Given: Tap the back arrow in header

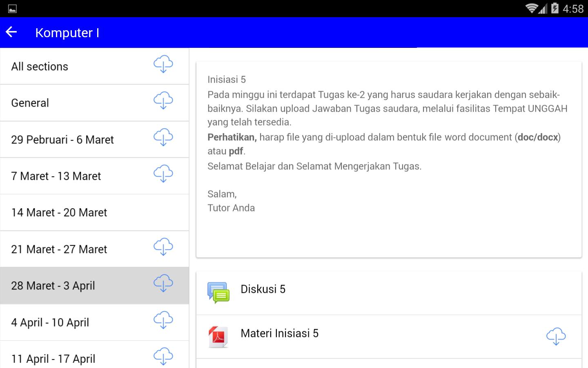Looking at the screenshot, I should (x=11, y=32).
